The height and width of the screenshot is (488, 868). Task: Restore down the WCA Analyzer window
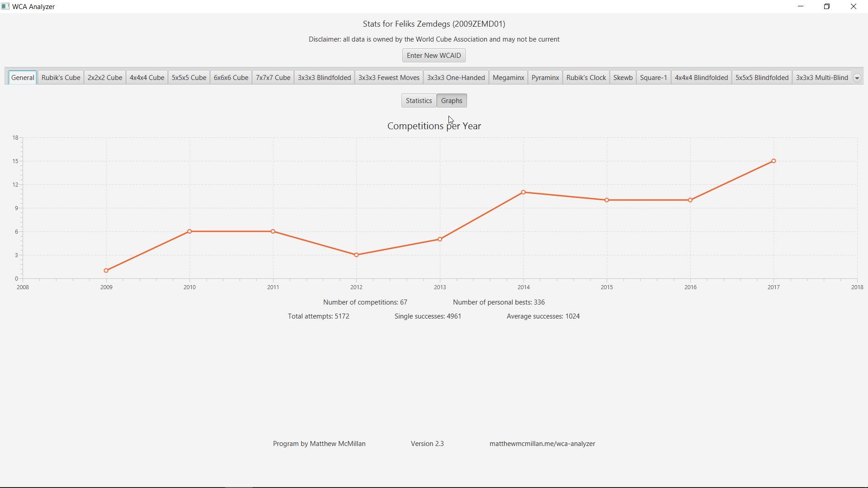(x=827, y=6)
